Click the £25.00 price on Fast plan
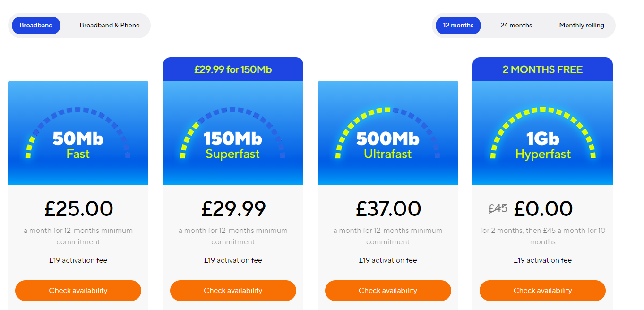The height and width of the screenshot is (310, 644). coord(79,209)
